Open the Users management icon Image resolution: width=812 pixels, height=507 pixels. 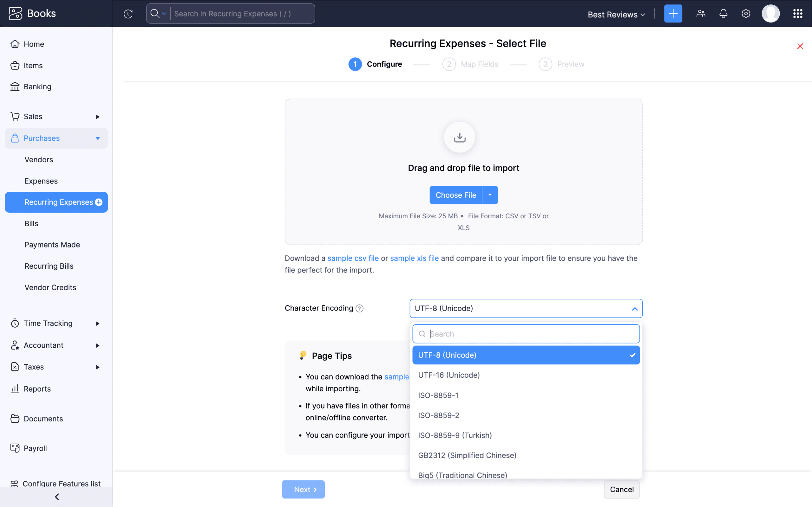click(x=701, y=13)
